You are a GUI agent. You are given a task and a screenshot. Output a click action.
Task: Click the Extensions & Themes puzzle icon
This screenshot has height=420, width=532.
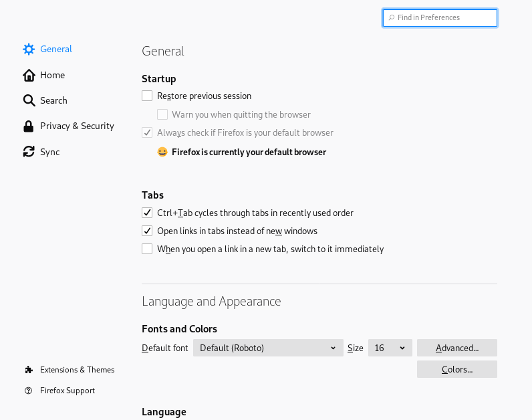coord(29,369)
